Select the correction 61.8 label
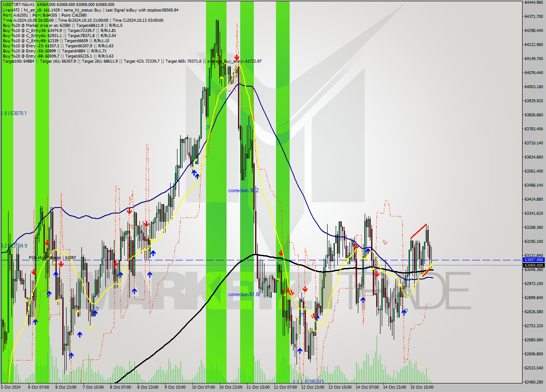Screen dimensions: 546x392 [x=243, y=294]
